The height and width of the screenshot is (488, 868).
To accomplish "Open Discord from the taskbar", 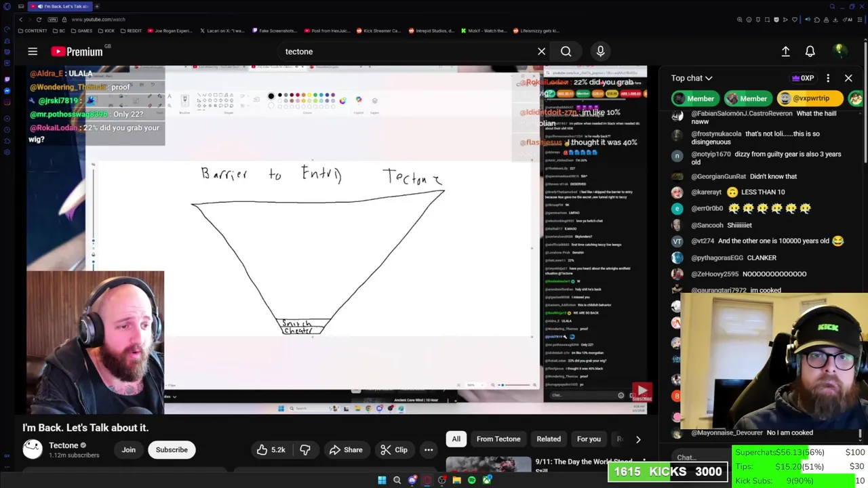I will [412, 481].
